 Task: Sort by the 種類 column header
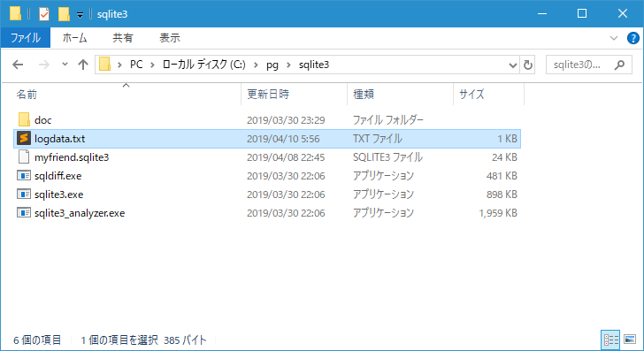(401, 95)
